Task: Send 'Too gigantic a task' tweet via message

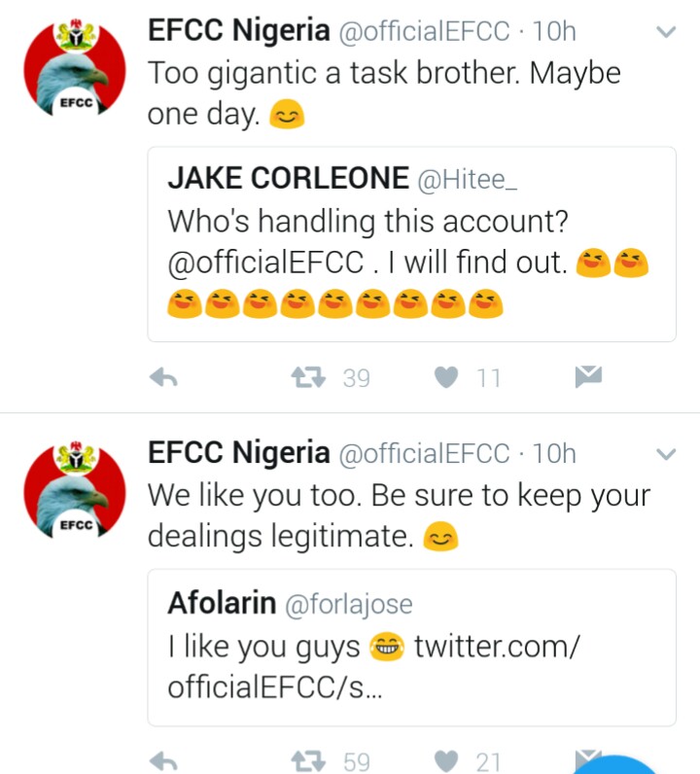Action: (588, 377)
